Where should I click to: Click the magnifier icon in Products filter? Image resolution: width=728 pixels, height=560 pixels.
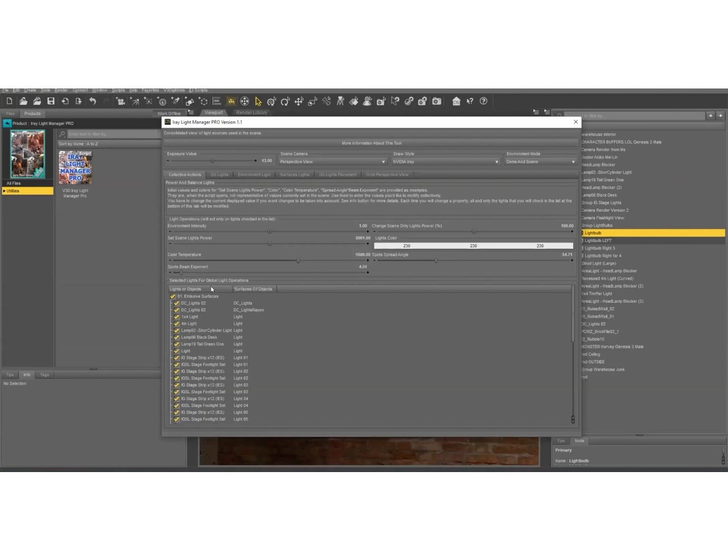63,134
